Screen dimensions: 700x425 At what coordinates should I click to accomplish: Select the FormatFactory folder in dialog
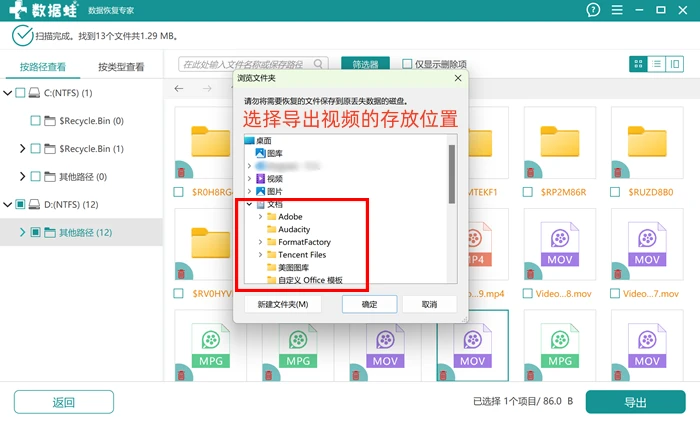[299, 242]
